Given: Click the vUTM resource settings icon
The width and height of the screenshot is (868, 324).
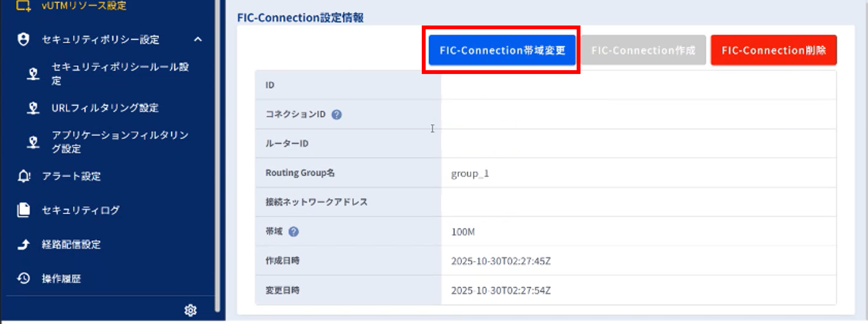Looking at the screenshot, I should (23, 5).
